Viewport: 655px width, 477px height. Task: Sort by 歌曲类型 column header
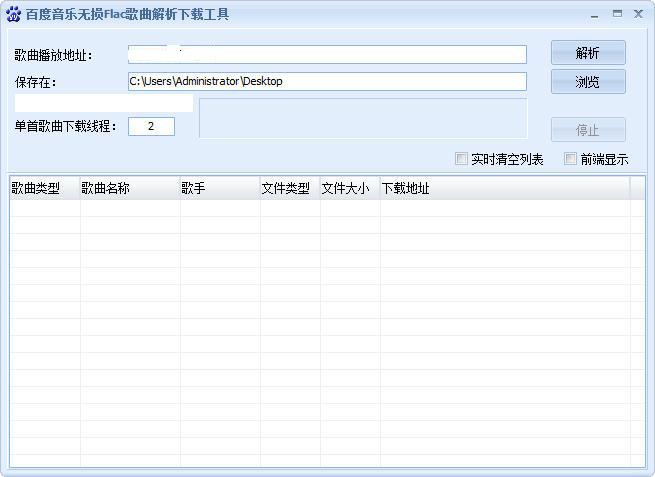45,188
